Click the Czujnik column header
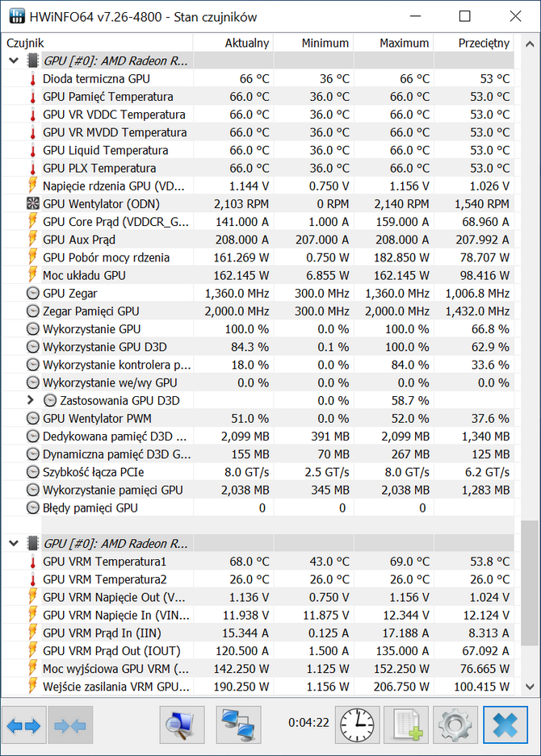 97,43
